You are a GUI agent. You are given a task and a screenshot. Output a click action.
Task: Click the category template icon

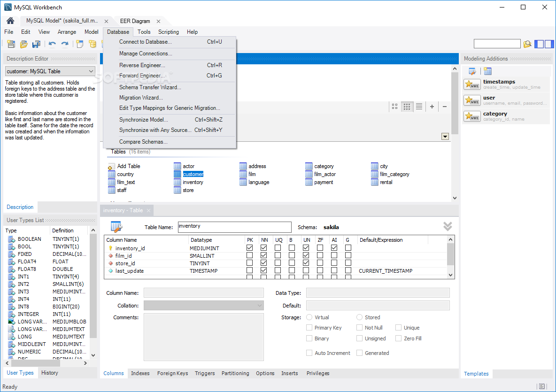pos(472,116)
